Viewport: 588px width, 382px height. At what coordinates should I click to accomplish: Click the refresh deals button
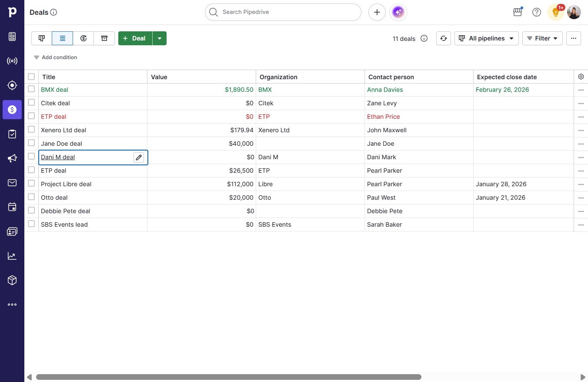pos(443,38)
